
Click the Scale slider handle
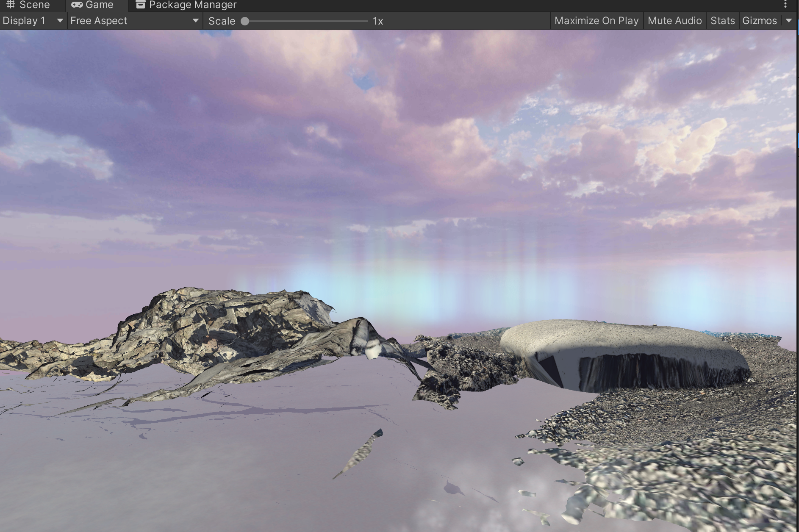point(245,21)
